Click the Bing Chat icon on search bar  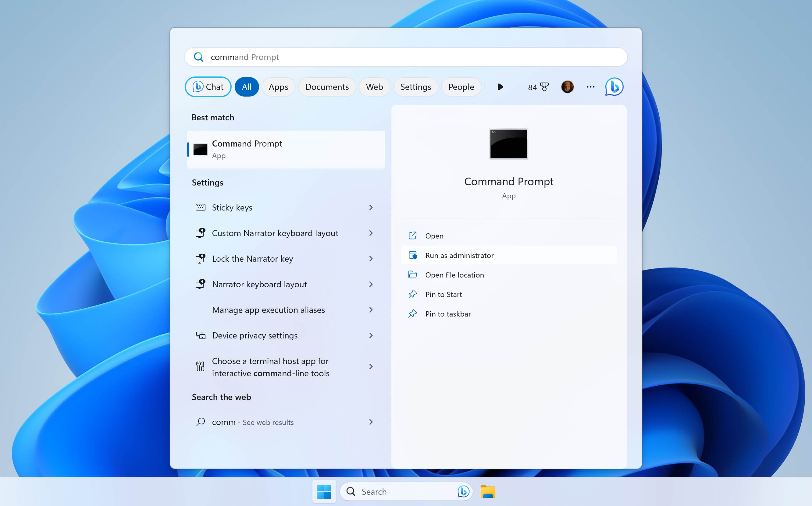pyautogui.click(x=463, y=491)
